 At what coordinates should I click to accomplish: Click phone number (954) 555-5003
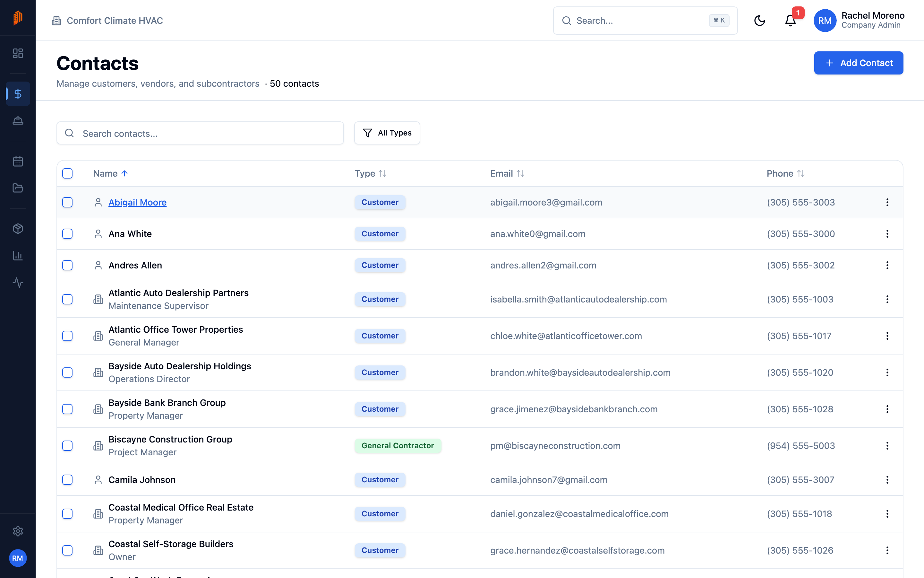pyautogui.click(x=801, y=446)
